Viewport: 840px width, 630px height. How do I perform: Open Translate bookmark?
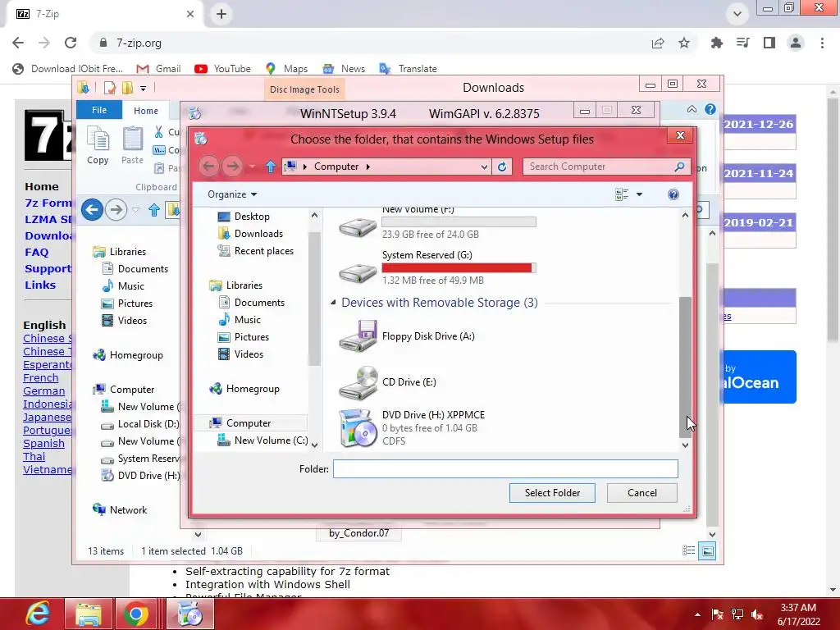click(x=409, y=69)
